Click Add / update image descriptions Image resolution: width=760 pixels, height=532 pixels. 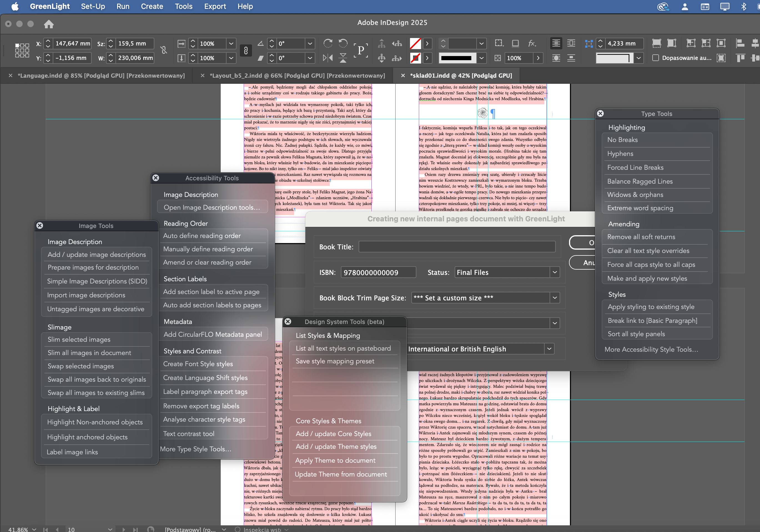(97, 254)
